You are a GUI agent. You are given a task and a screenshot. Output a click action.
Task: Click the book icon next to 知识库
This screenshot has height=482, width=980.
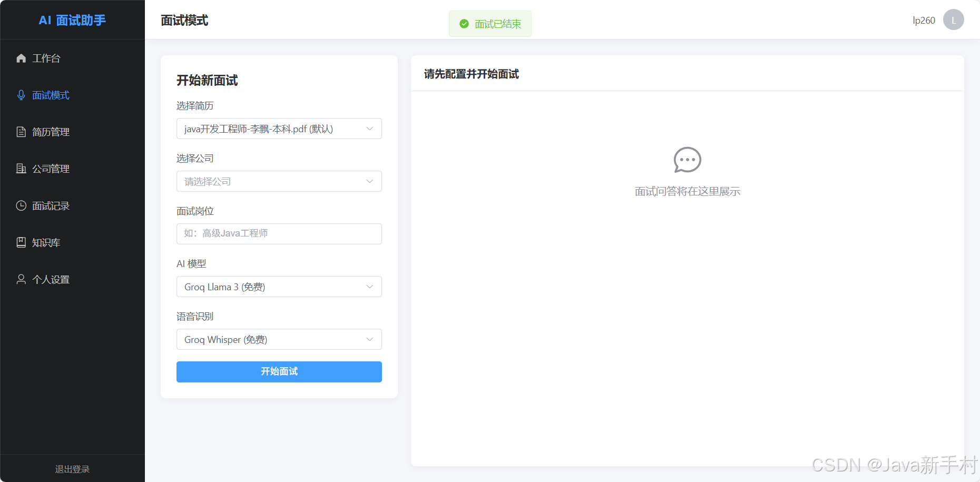tap(21, 242)
